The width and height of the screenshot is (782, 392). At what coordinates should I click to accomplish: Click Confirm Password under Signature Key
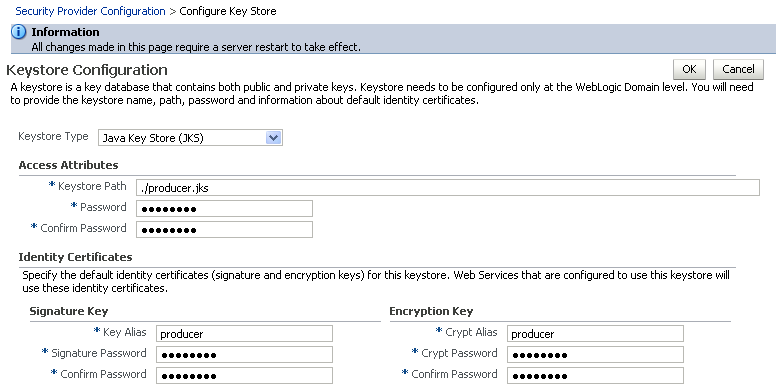244,376
